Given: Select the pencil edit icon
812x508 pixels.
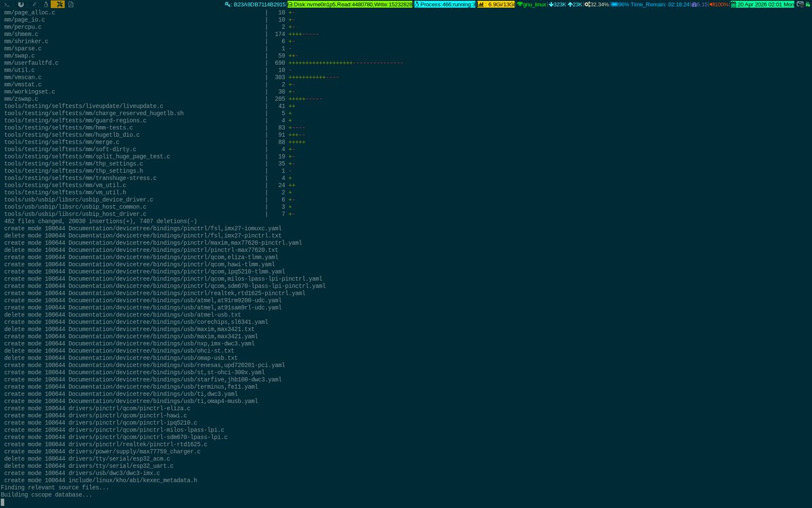Looking at the screenshot, I should [x=35, y=4].
